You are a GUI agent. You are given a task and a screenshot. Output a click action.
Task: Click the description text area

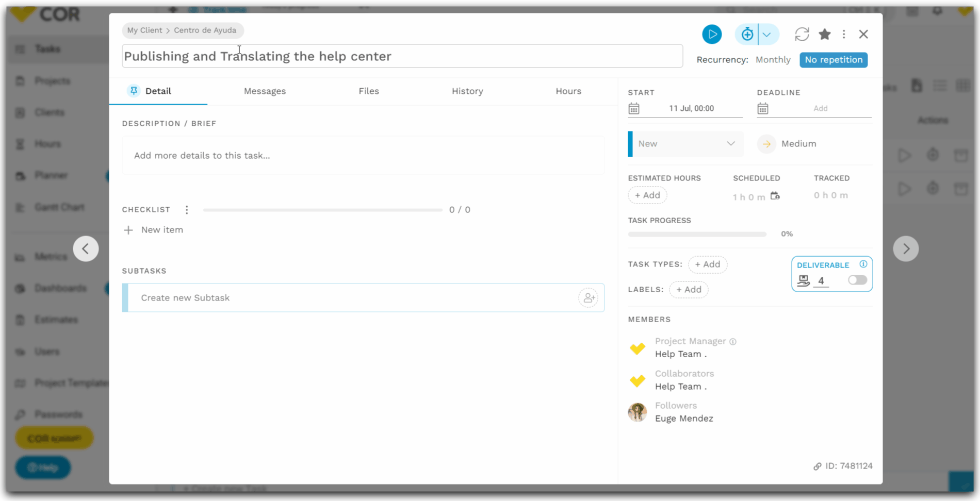pos(363,155)
